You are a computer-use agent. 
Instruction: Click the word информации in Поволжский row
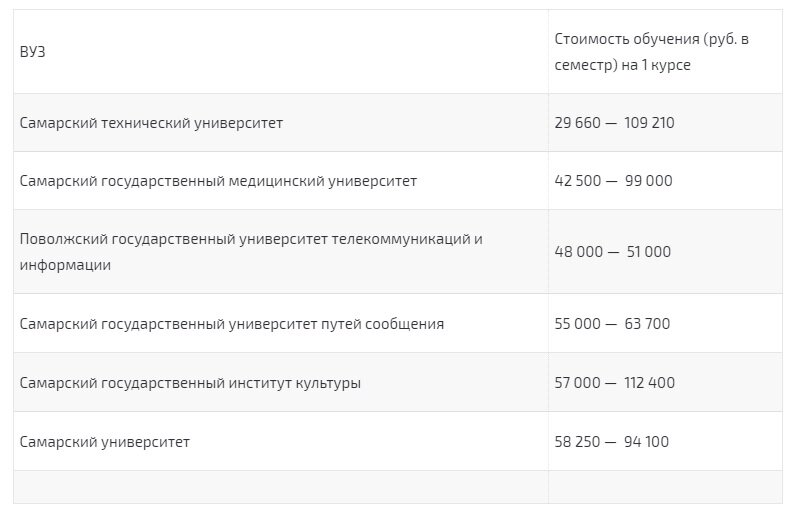click(65, 265)
